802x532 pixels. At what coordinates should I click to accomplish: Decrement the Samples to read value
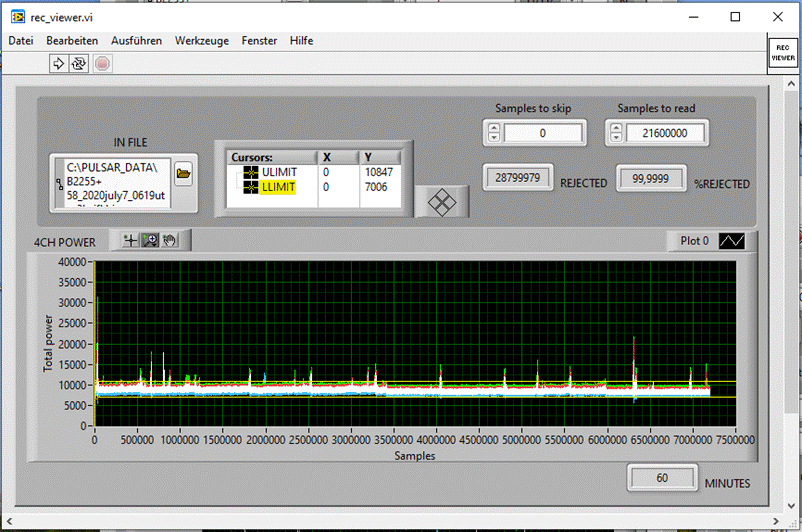click(616, 137)
